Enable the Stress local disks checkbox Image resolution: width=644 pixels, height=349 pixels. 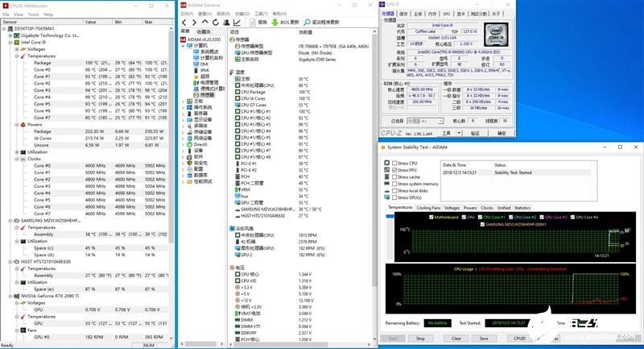394,191
